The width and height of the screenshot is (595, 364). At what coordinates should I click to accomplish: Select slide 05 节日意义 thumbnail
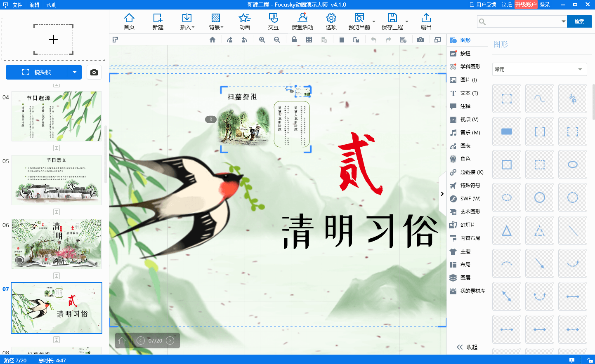(57, 180)
